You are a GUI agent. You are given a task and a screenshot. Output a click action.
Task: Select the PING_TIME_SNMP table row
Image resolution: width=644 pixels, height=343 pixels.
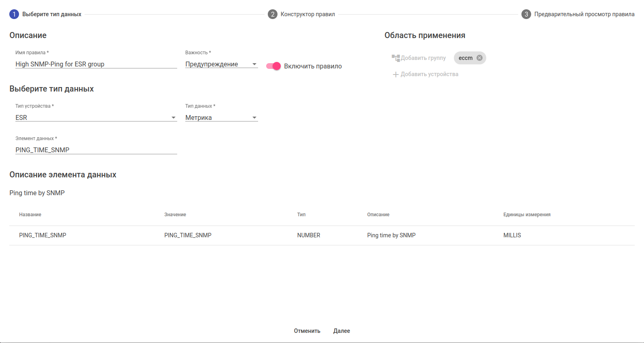click(x=322, y=235)
